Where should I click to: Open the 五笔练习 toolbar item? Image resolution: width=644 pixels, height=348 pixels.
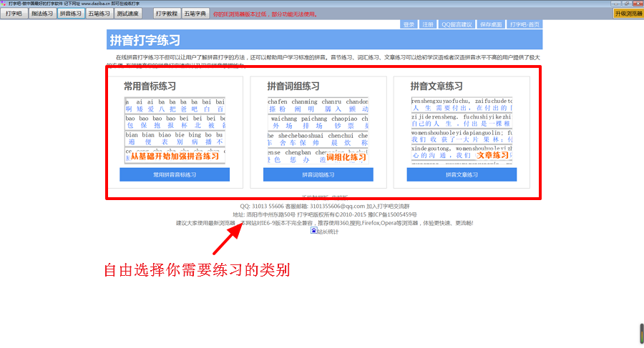[x=99, y=14]
